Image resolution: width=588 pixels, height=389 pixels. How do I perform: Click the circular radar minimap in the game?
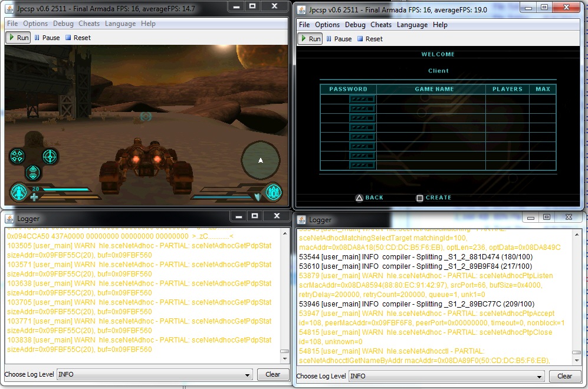click(x=260, y=160)
